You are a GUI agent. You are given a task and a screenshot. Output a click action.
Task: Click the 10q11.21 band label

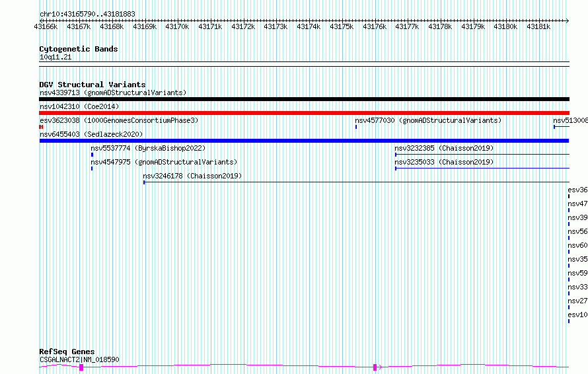[x=55, y=57]
